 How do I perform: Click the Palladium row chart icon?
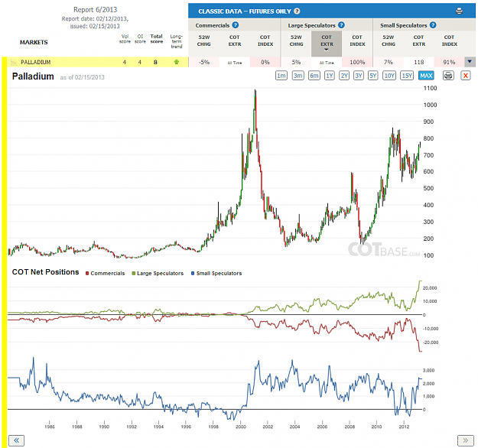(14, 62)
